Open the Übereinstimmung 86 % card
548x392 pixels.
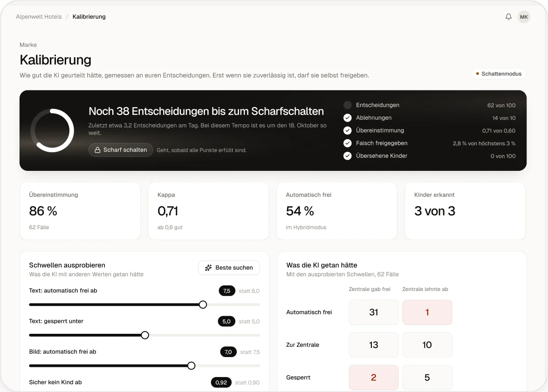pos(80,211)
